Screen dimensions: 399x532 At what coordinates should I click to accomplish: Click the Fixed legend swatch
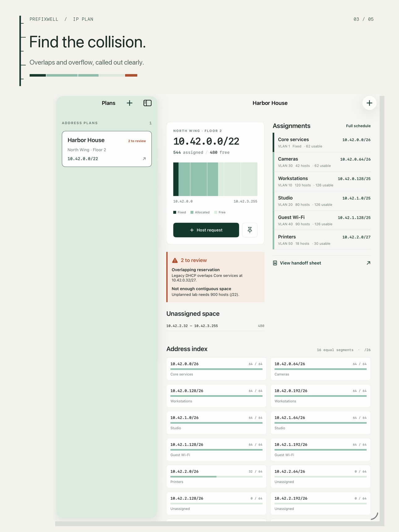[175, 212]
